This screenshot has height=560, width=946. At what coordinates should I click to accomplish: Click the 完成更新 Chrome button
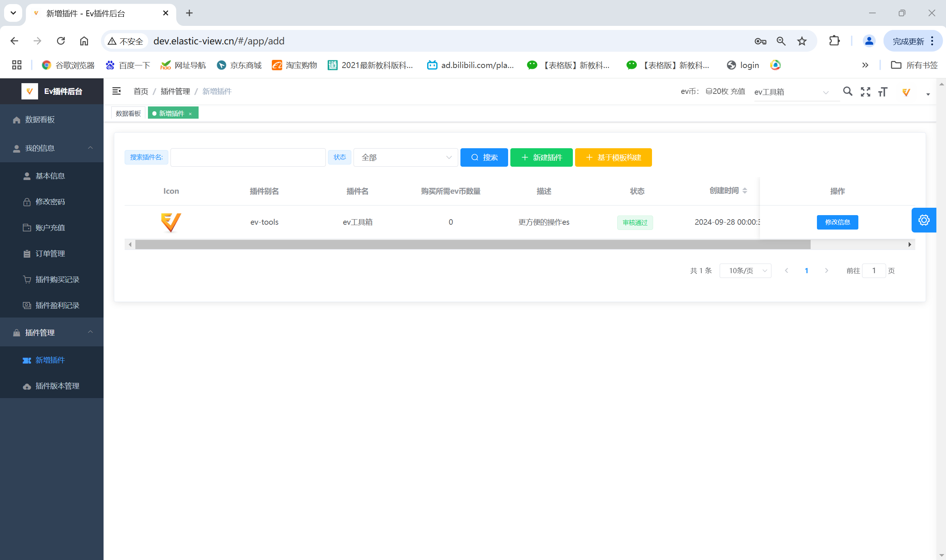point(912,41)
